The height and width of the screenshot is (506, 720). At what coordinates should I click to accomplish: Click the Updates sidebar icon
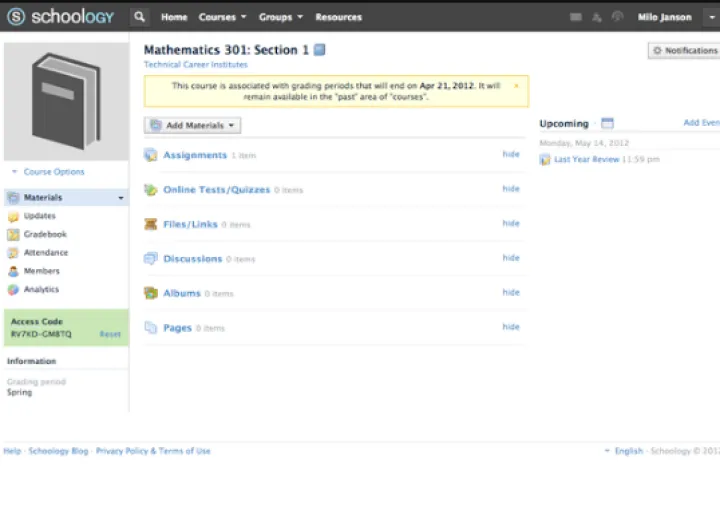click(13, 216)
